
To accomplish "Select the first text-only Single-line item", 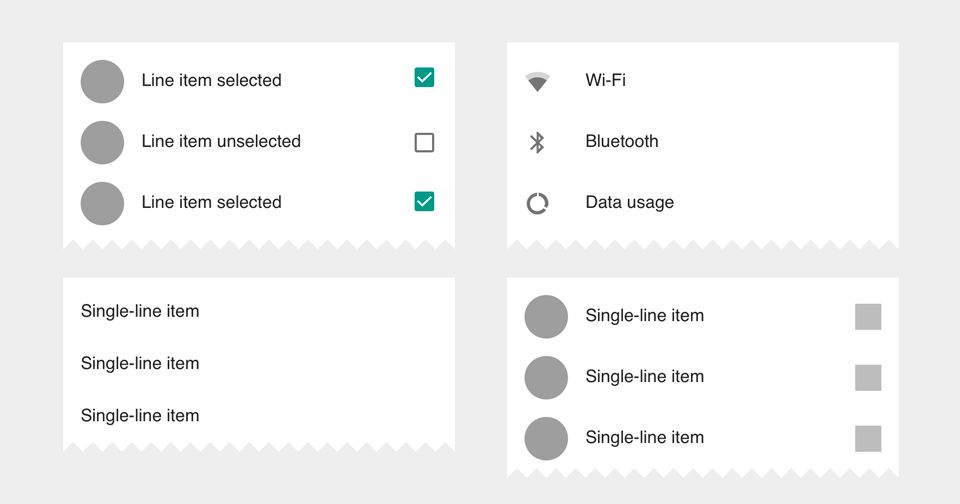I will coord(259,311).
